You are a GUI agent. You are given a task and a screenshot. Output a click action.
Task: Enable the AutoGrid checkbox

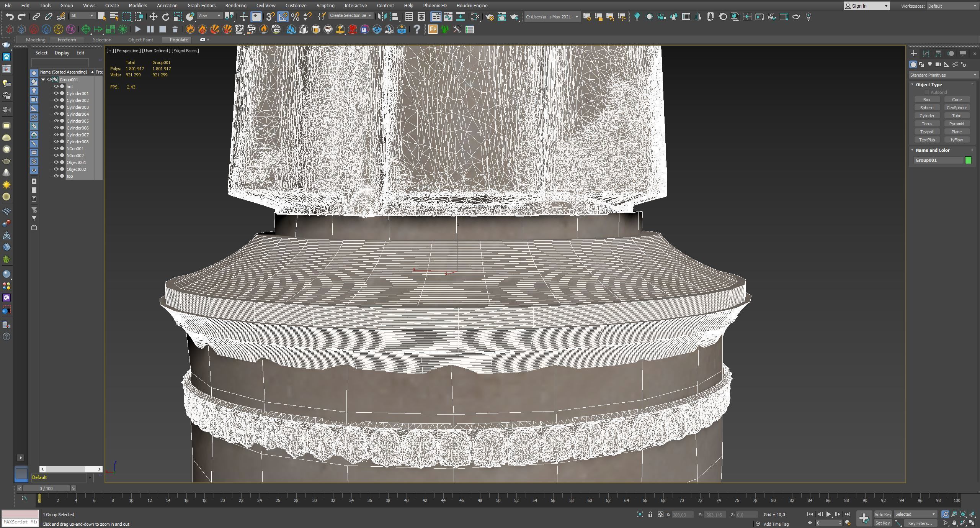[926, 92]
